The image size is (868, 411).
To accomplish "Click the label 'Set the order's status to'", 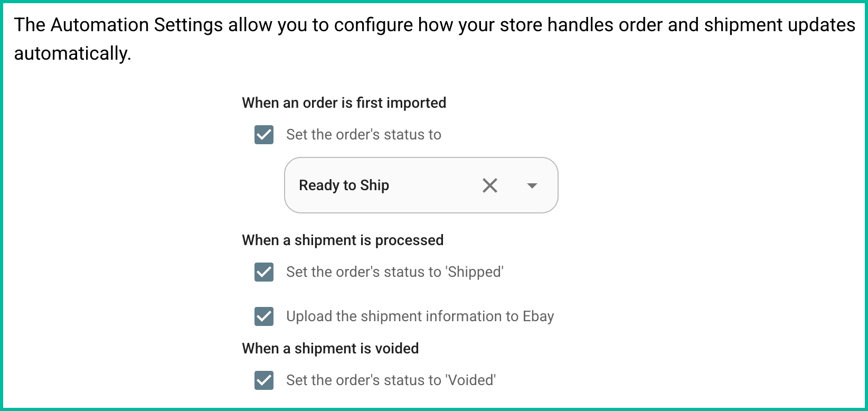I will (363, 135).
